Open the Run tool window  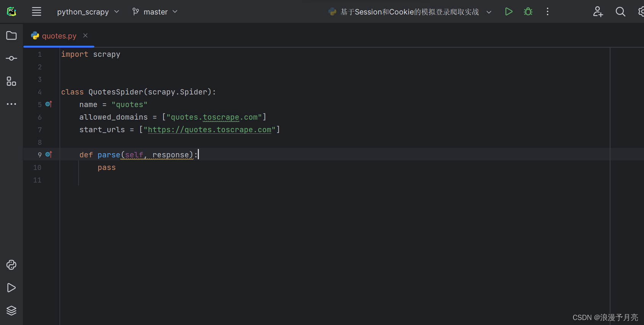click(11, 288)
